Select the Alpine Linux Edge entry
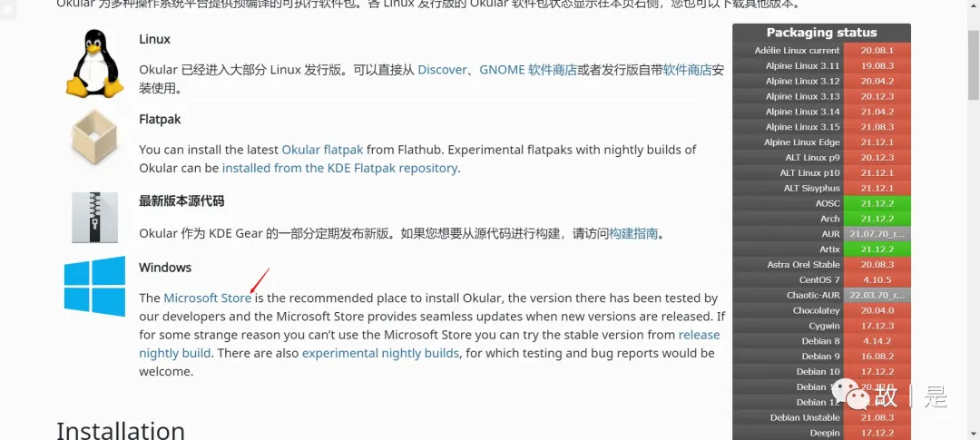Screen dimensions: 980x440 (x=821, y=142)
